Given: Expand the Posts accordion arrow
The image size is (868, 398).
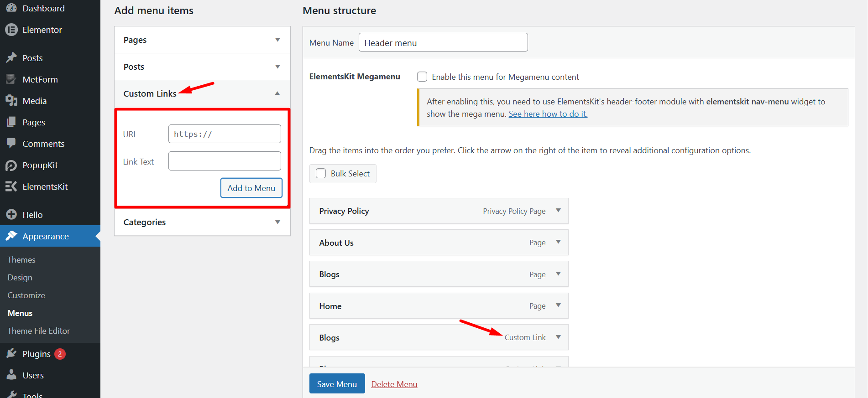Looking at the screenshot, I should (277, 67).
